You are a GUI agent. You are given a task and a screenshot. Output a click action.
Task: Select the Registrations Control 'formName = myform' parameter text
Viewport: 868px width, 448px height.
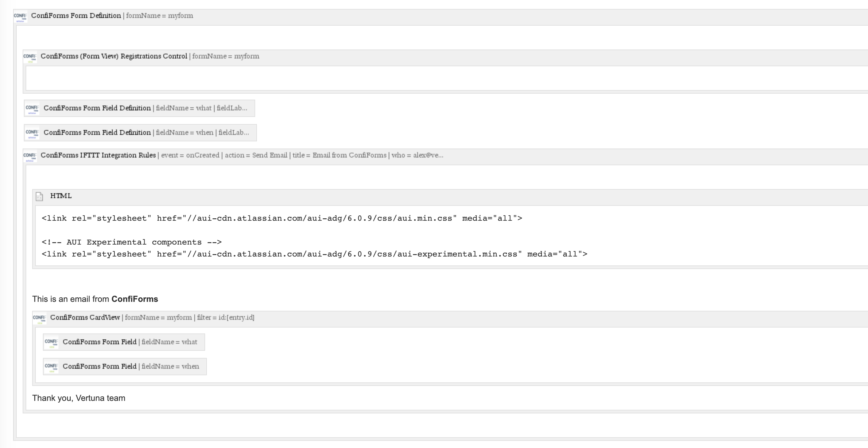coord(226,56)
